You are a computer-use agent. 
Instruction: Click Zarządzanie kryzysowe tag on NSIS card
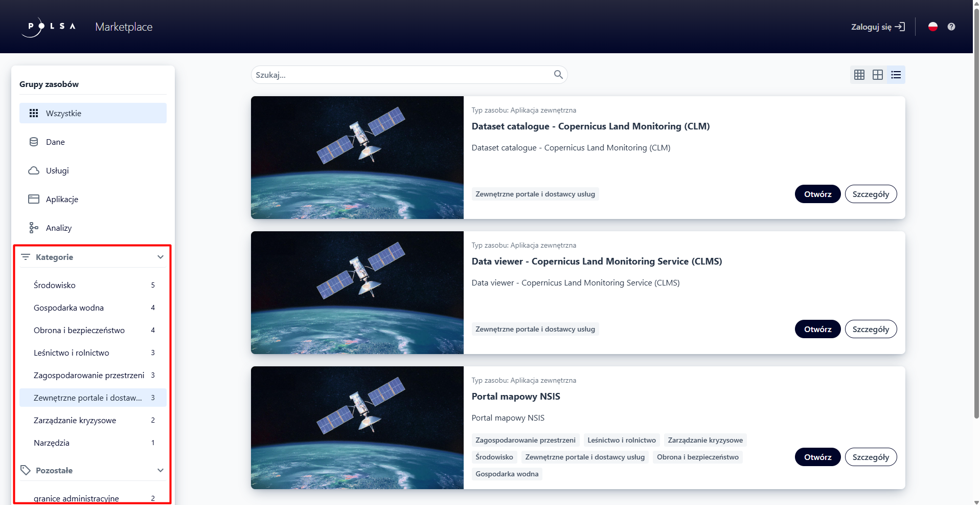[705, 440]
